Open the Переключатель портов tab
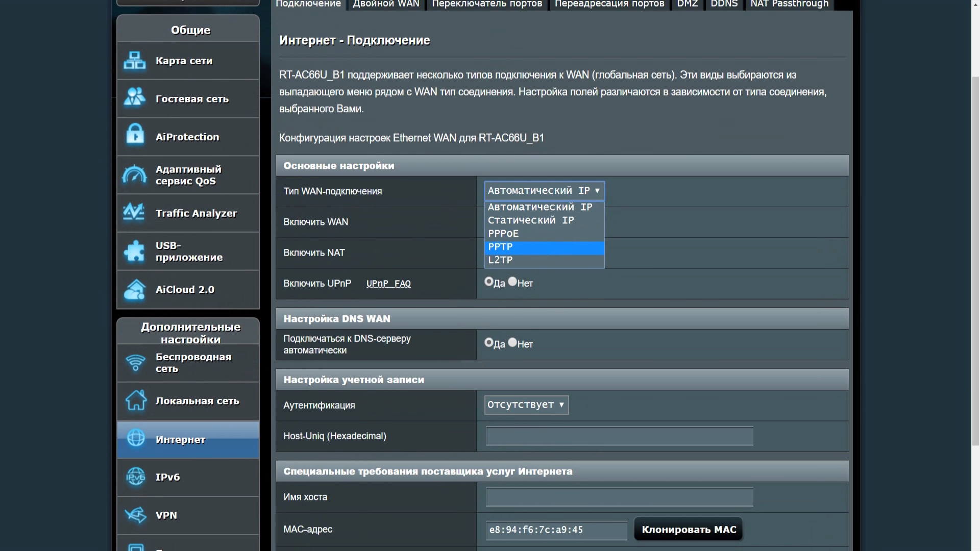The height and width of the screenshot is (551, 980). (x=487, y=4)
